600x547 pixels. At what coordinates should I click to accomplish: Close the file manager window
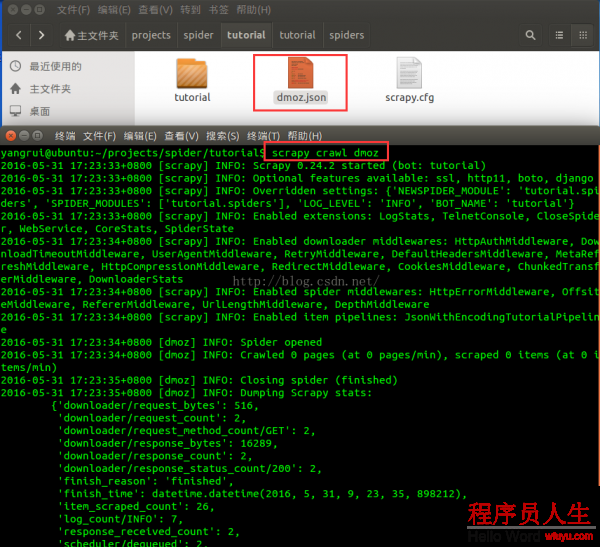pyautogui.click(x=13, y=10)
